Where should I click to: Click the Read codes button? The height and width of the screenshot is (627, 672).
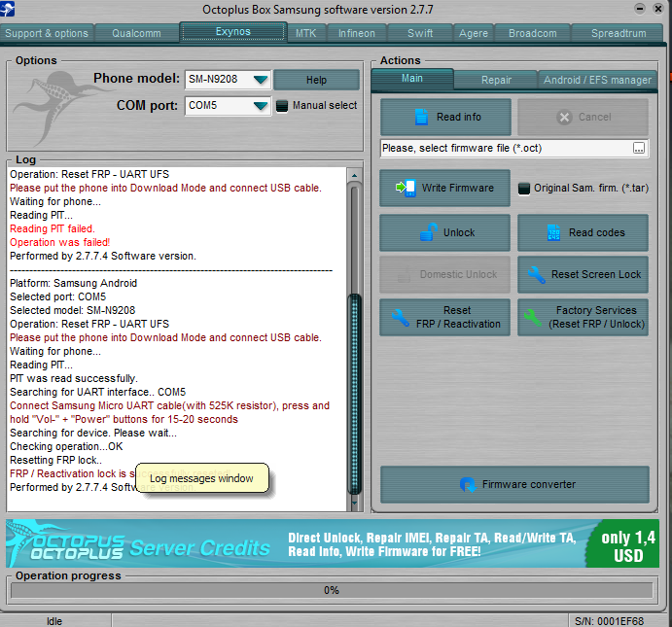583,232
